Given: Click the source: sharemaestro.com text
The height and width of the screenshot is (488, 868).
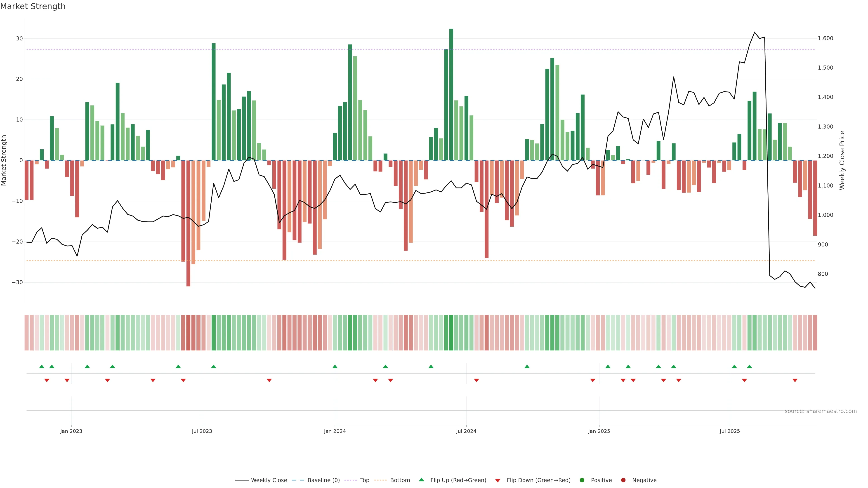Looking at the screenshot, I should [x=821, y=411].
